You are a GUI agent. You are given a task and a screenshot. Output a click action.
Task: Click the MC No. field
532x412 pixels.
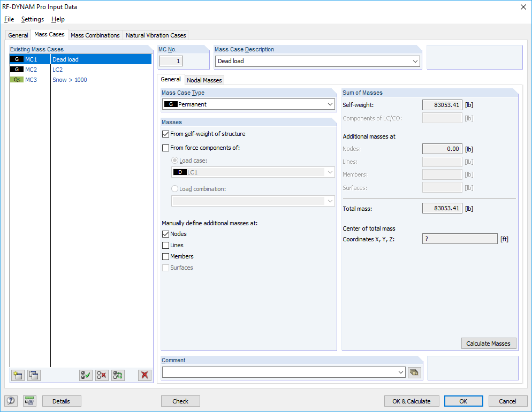click(x=171, y=62)
